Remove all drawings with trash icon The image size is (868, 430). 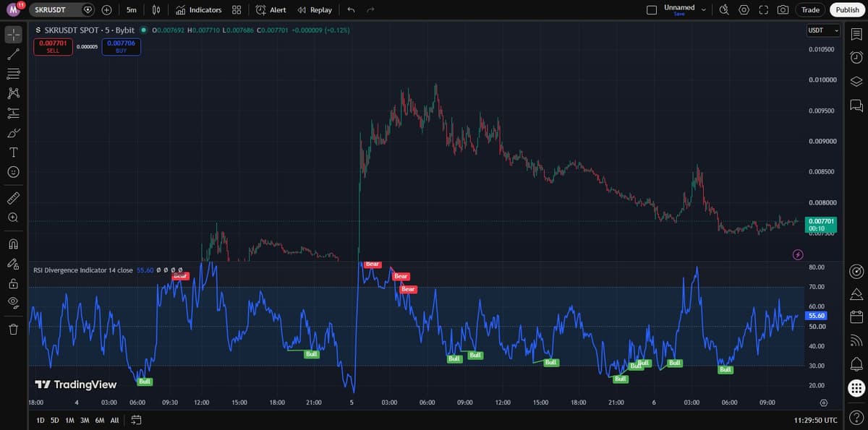[x=13, y=330]
